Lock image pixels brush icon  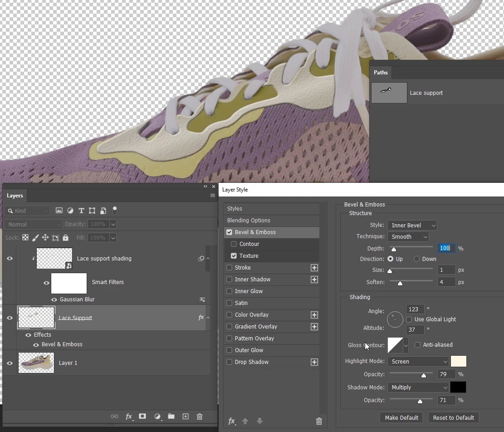click(x=35, y=237)
